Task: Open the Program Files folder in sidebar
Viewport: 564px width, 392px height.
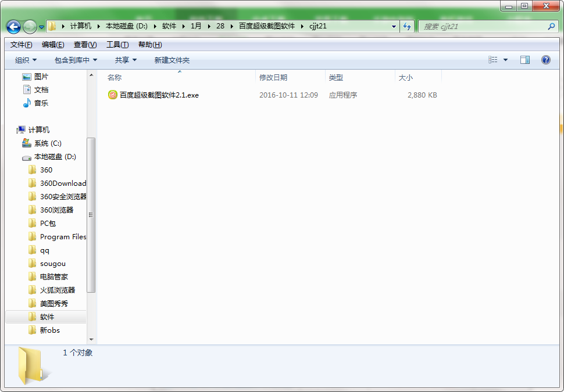Action: point(57,237)
